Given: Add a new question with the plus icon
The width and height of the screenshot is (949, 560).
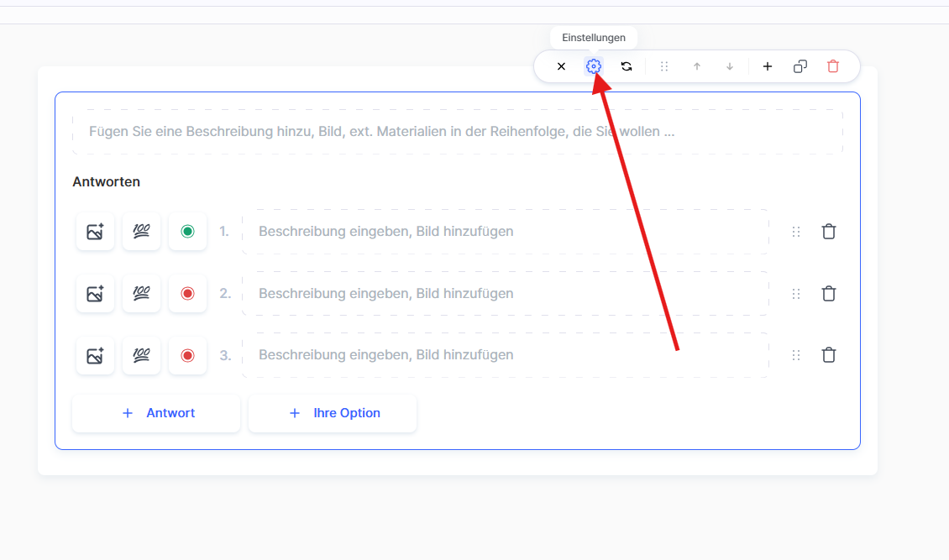Looking at the screenshot, I should pos(767,66).
